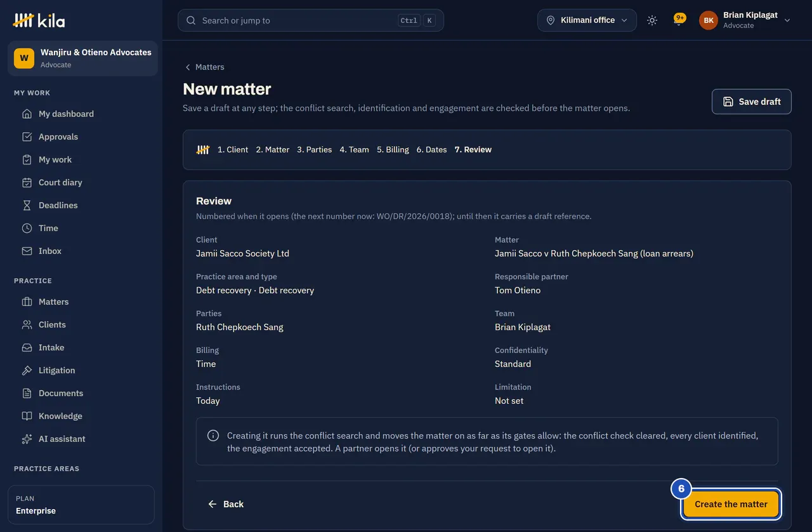Image resolution: width=812 pixels, height=532 pixels.
Task: Click Save draft button
Action: point(752,102)
